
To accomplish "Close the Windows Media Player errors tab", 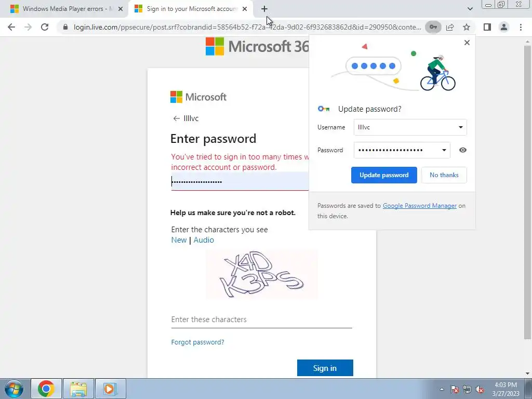I will click(x=121, y=9).
